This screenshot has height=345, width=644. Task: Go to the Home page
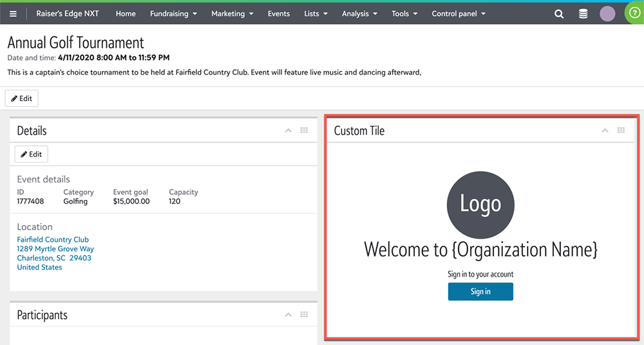126,14
